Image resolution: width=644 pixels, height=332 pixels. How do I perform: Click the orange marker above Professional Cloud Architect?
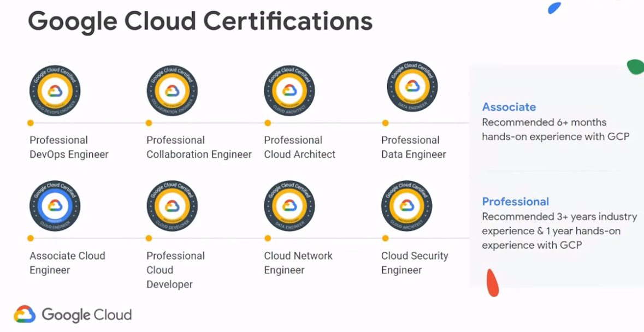pyautogui.click(x=268, y=123)
